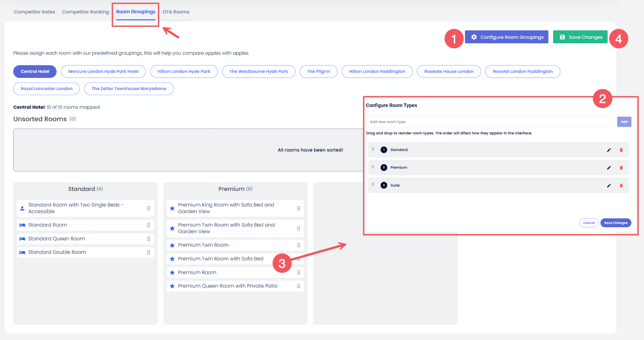This screenshot has width=644, height=340.
Task: Open the Competitor Rates tab
Action: tap(34, 12)
